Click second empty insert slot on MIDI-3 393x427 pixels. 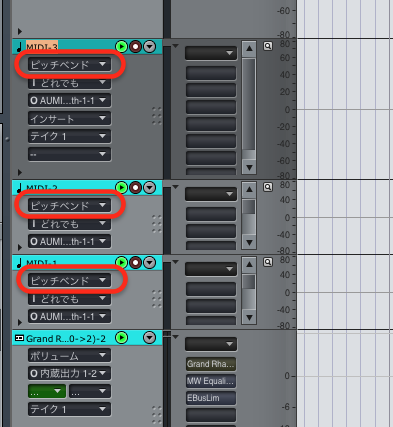(x=211, y=90)
